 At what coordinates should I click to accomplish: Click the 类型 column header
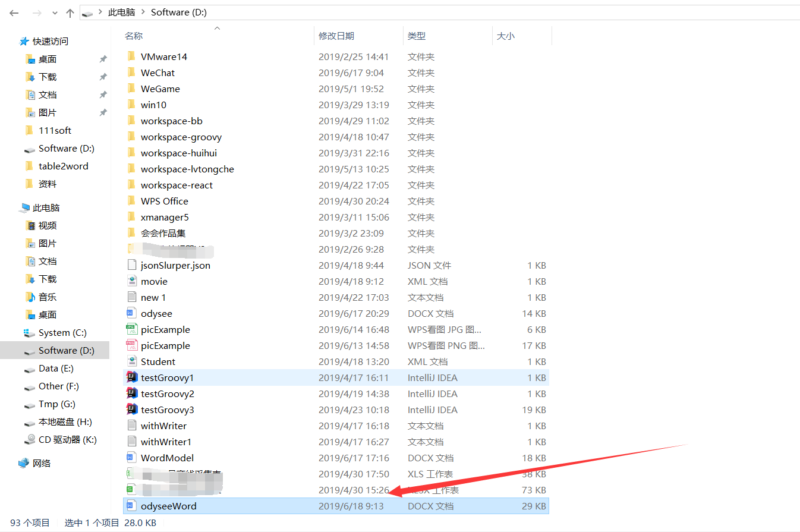coord(417,36)
